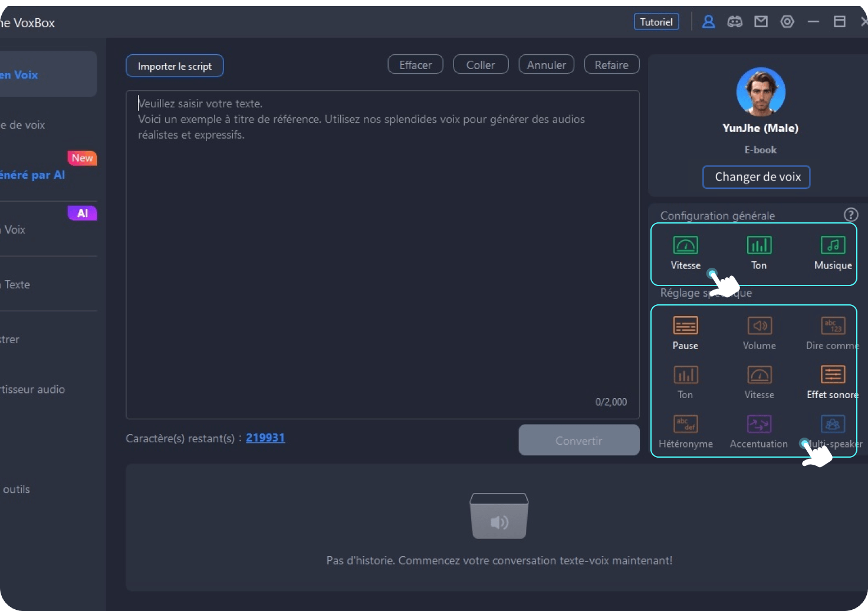Click the Hétéronyme icon

point(685,424)
